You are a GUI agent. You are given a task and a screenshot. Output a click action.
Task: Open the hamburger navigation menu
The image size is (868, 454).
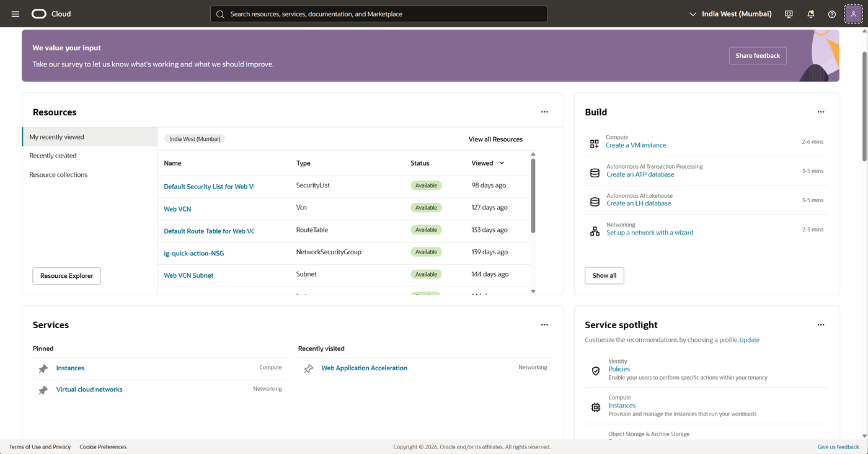(x=15, y=14)
